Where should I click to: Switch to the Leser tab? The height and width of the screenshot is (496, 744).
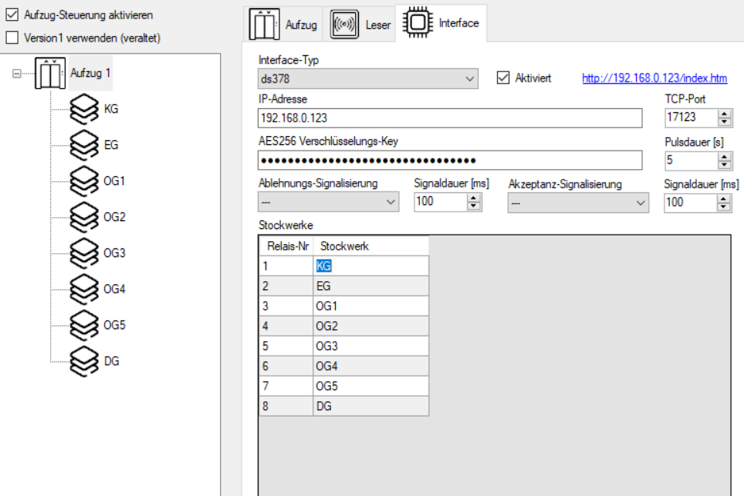click(361, 23)
